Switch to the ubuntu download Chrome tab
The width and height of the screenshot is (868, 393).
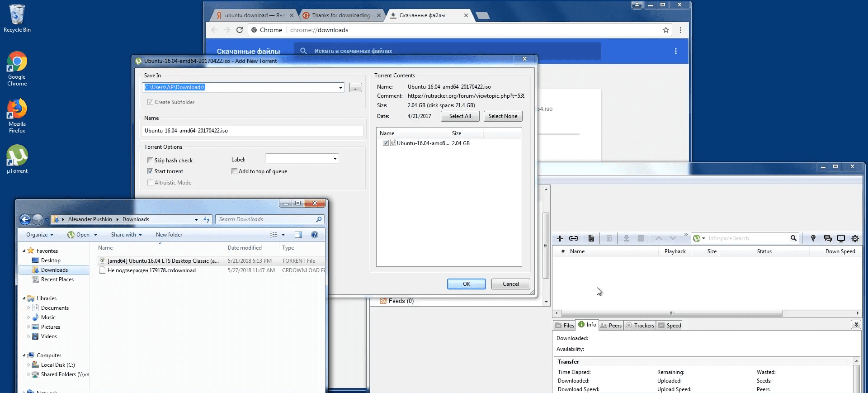click(x=254, y=15)
